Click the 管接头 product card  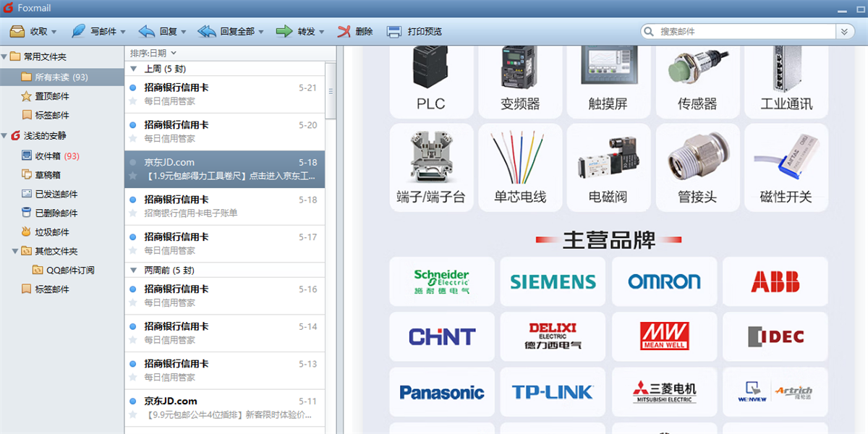tap(697, 168)
